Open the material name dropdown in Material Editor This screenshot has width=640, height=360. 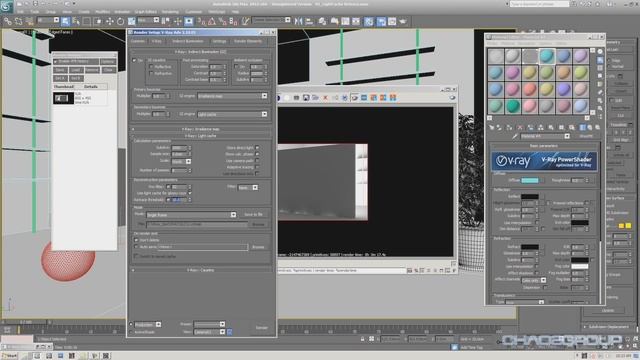545,136
